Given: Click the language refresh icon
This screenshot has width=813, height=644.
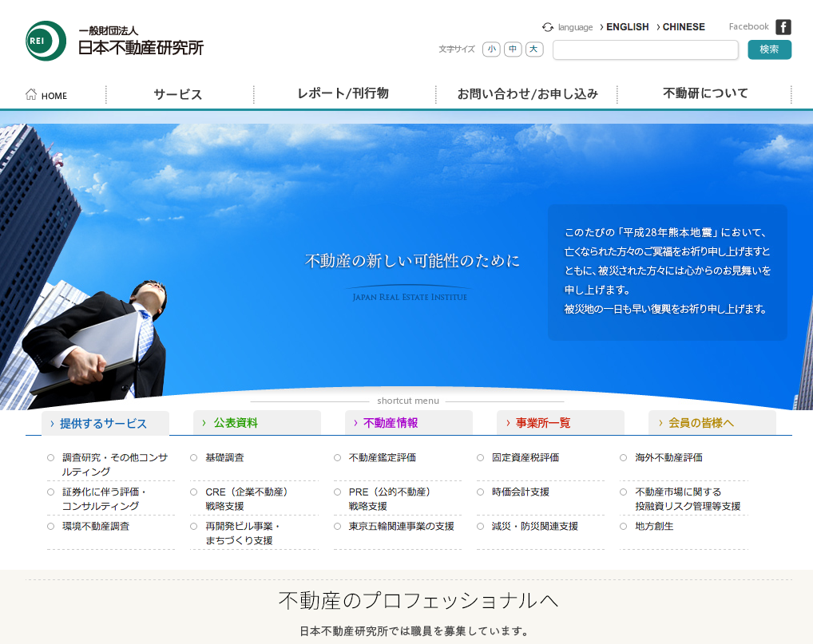Looking at the screenshot, I should click(x=547, y=26).
